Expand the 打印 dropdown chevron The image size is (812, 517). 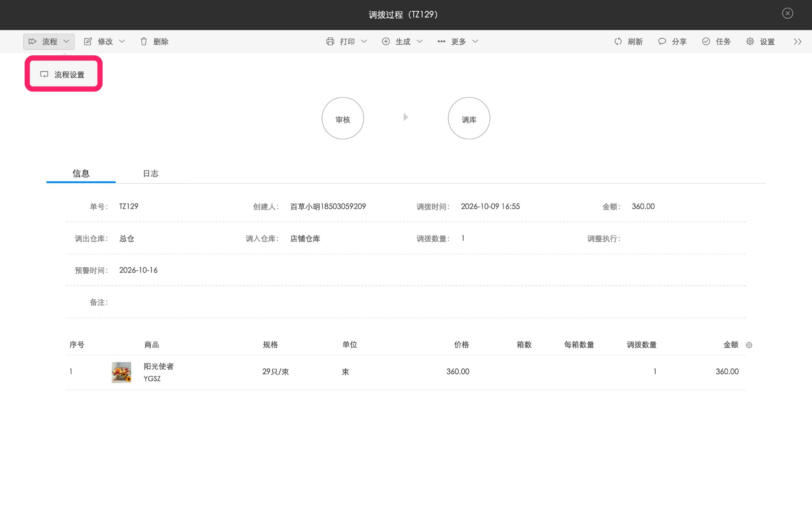click(364, 41)
